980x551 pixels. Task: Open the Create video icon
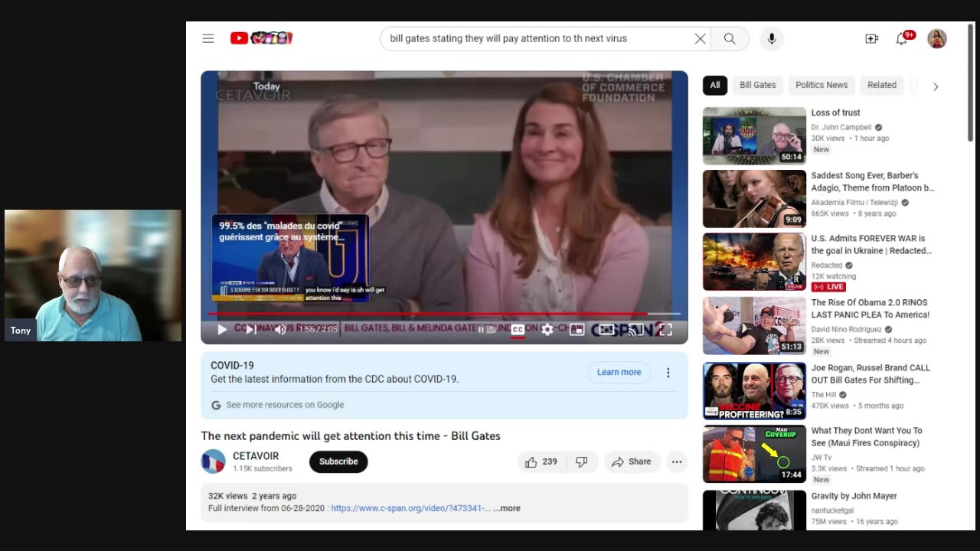pos(871,38)
